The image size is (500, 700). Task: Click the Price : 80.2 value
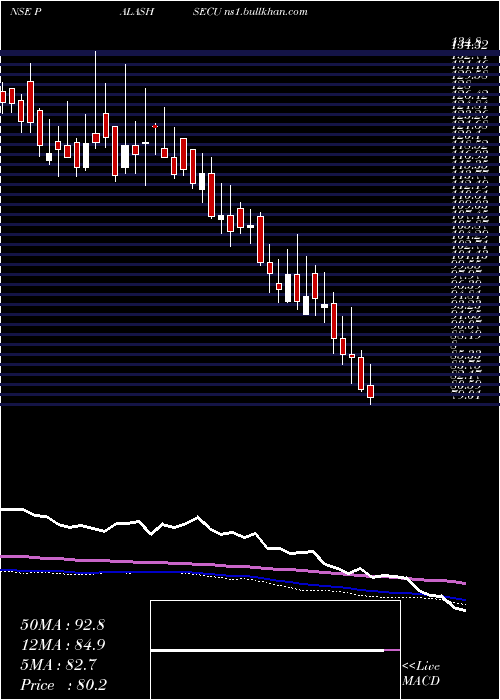(63, 685)
